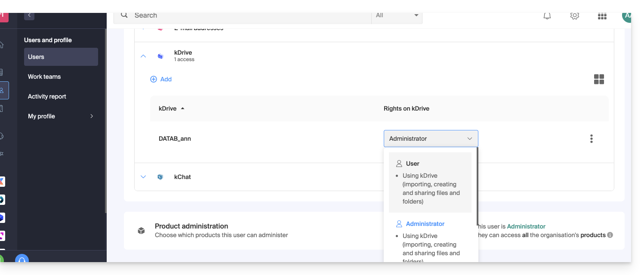The width and height of the screenshot is (644, 275).
Task: Click the notifications bell icon
Action: [x=547, y=16]
